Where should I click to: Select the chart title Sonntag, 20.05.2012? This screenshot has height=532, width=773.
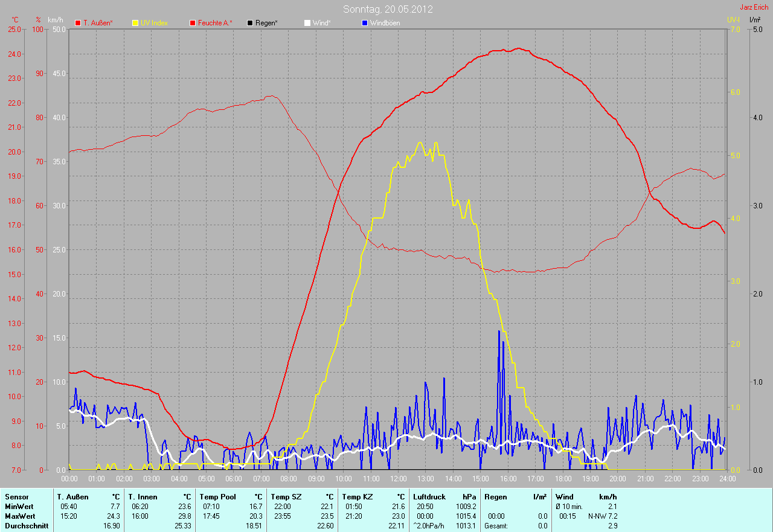point(388,9)
